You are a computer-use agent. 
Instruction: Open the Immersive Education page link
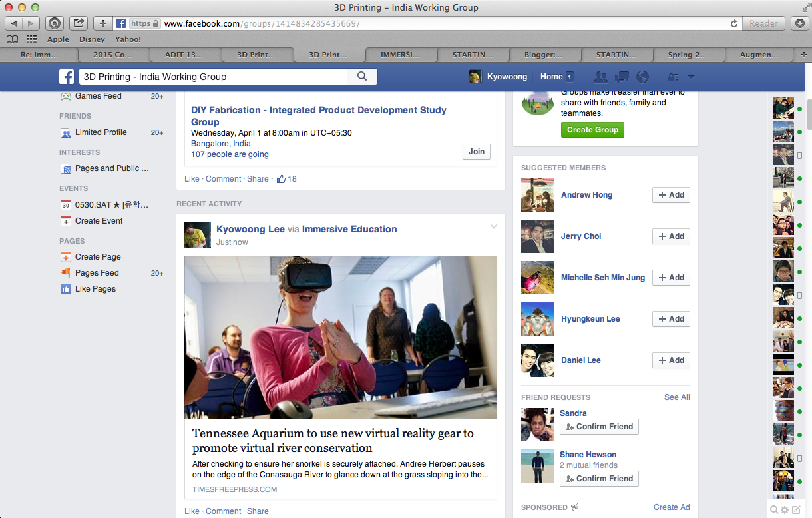click(x=349, y=229)
